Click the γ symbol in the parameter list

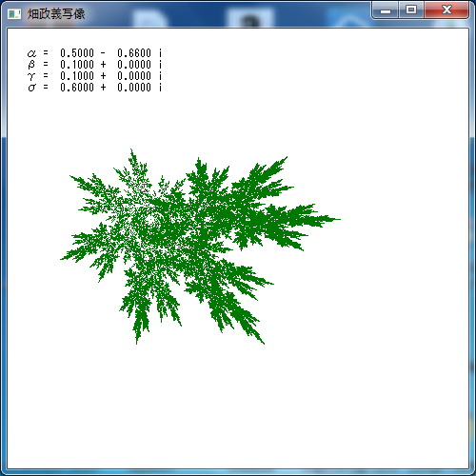31,76
